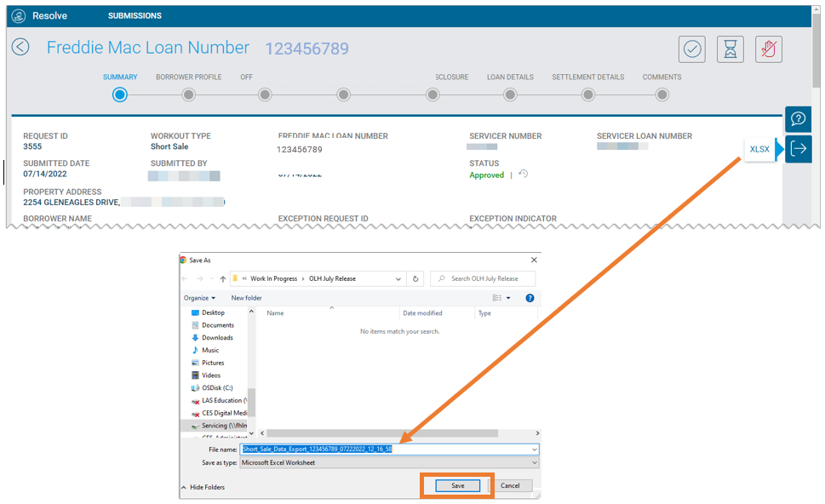Sort by the Type column header

pyautogui.click(x=484, y=313)
